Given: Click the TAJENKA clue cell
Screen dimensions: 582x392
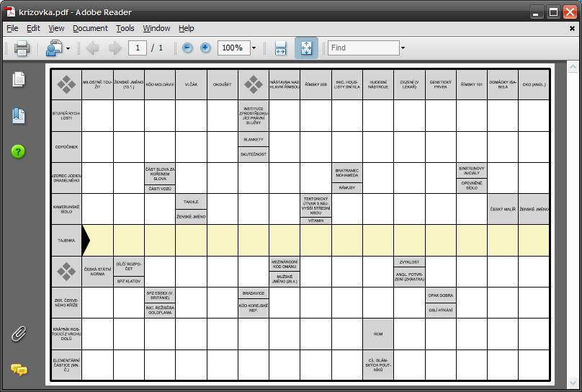Looking at the screenshot, I should 66,241.
